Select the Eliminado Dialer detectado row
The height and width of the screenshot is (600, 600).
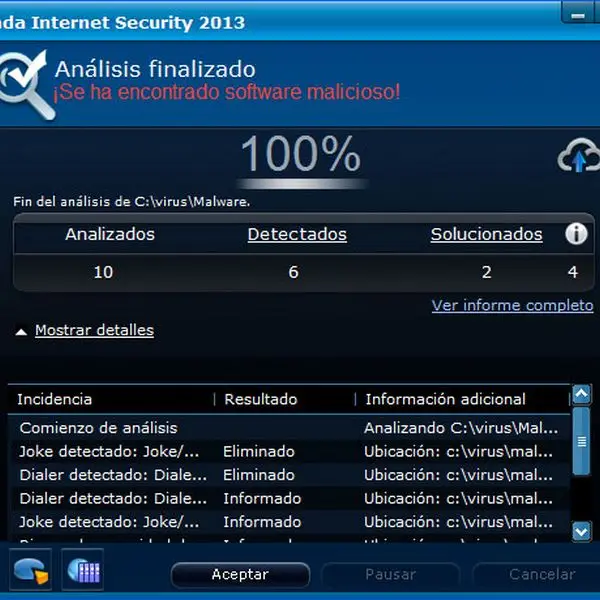coord(289,475)
